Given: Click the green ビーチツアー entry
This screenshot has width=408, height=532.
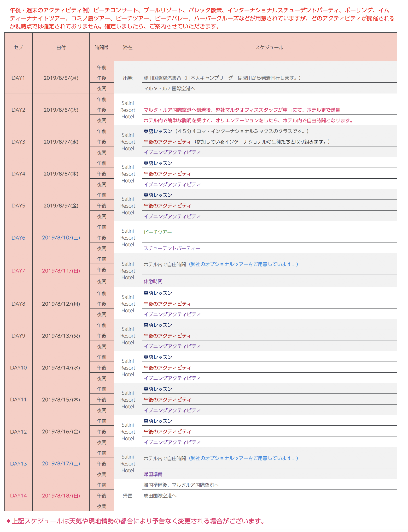Looking at the screenshot, I should tap(157, 232).
